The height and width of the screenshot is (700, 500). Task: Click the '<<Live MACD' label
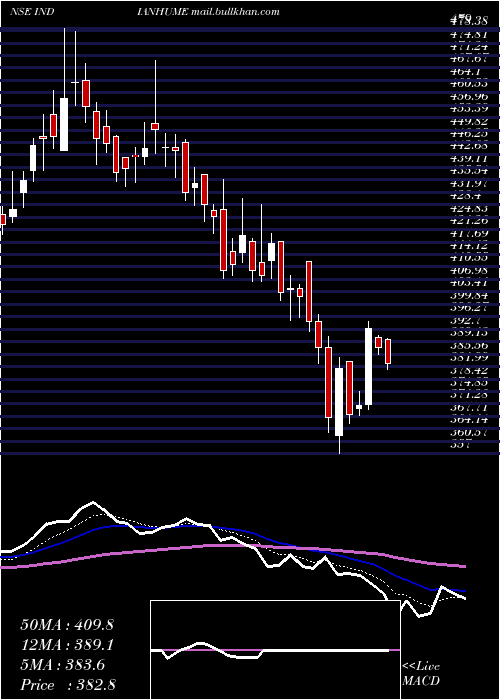pyautogui.click(x=421, y=674)
